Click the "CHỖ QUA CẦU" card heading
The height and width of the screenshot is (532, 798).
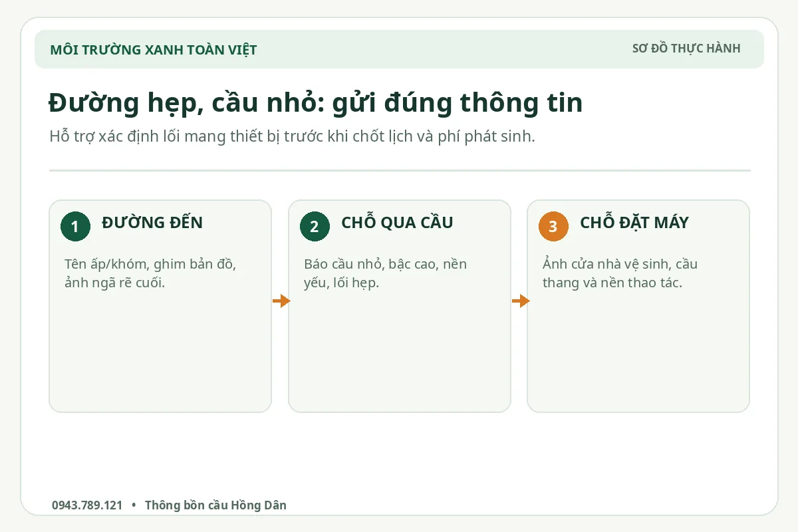coord(397,222)
